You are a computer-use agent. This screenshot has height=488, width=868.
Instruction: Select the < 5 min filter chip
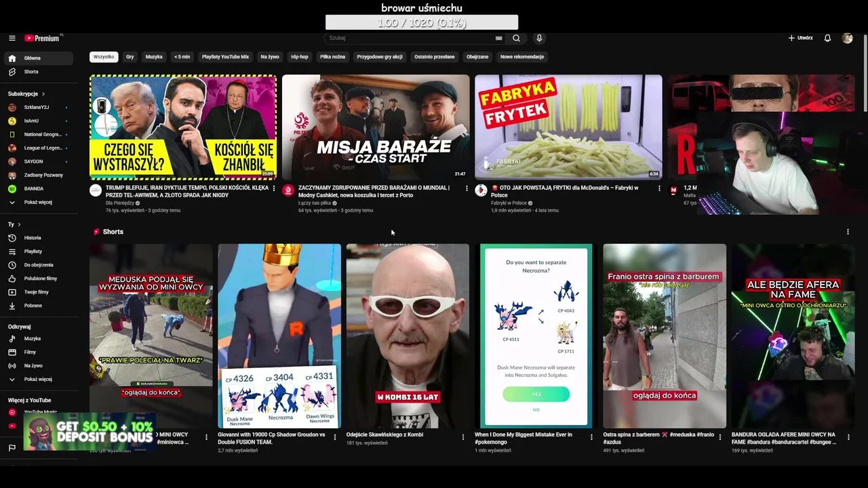(x=182, y=57)
